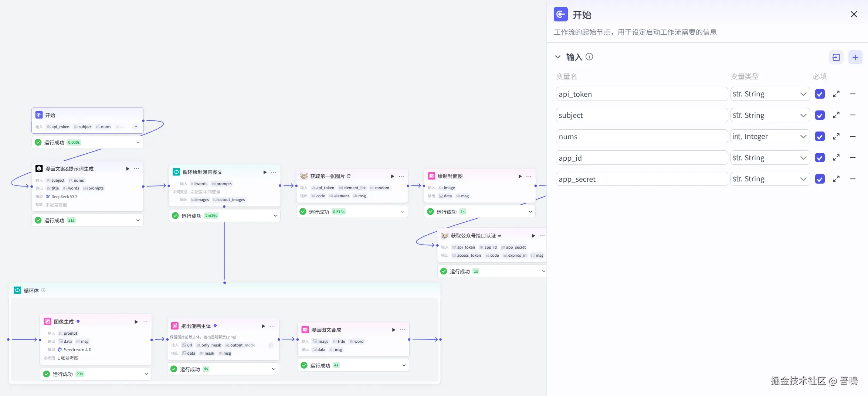Open the Integer type dropdown for nums
The height and width of the screenshot is (396, 868).
pyautogui.click(x=770, y=137)
